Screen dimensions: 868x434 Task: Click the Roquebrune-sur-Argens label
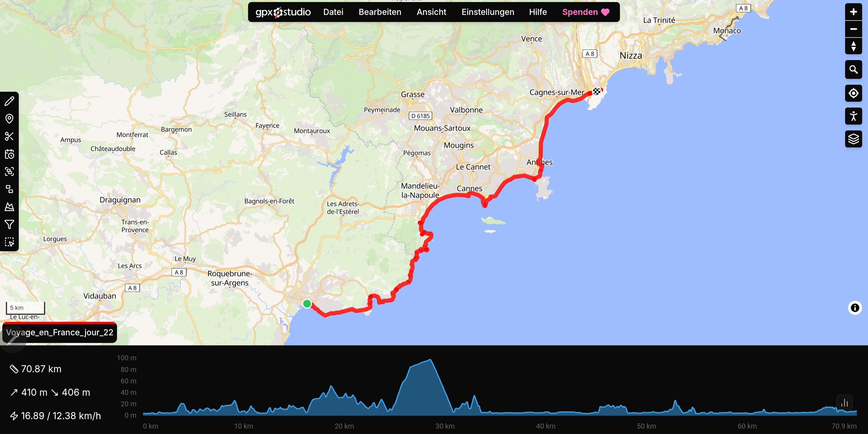230,278
